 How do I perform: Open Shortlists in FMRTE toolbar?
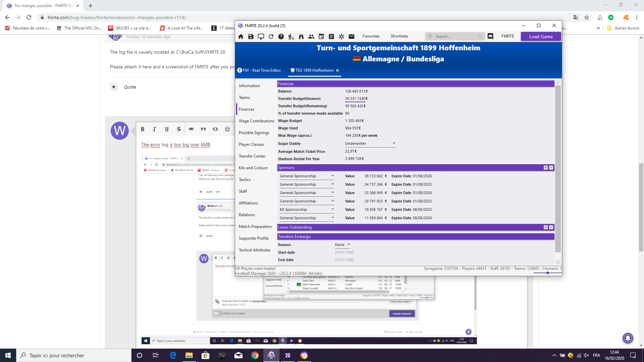pos(399,36)
